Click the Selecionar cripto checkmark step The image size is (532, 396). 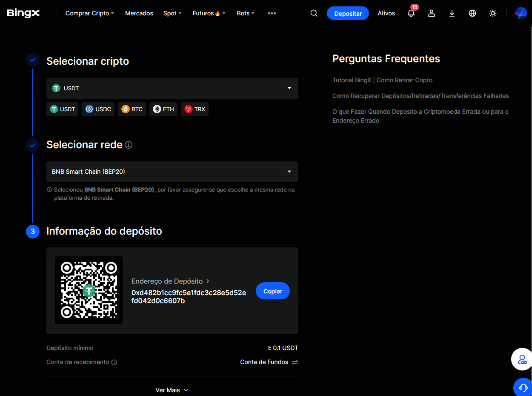click(33, 60)
